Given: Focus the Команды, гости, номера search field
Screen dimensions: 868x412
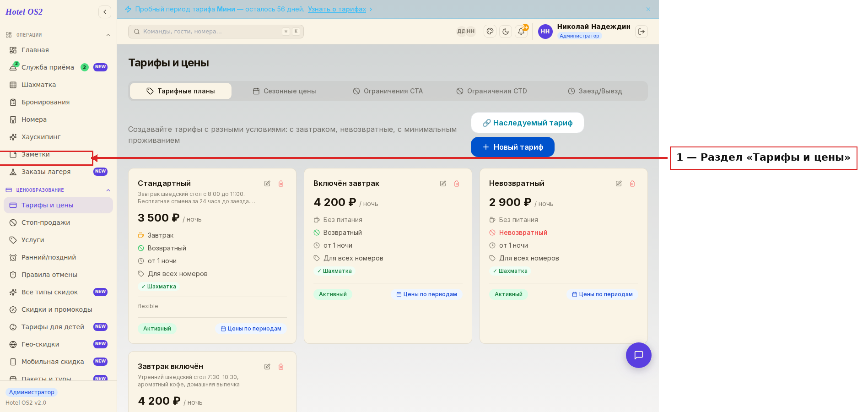Looking at the screenshot, I should (x=216, y=32).
